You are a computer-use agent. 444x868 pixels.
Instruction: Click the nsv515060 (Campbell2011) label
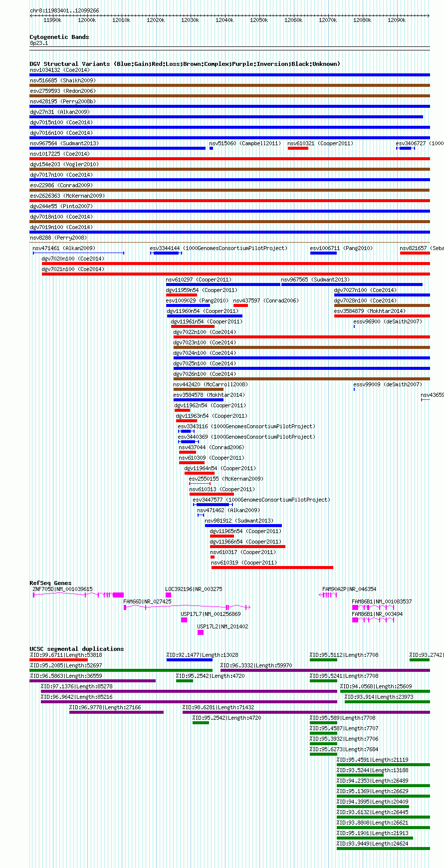tap(245, 143)
